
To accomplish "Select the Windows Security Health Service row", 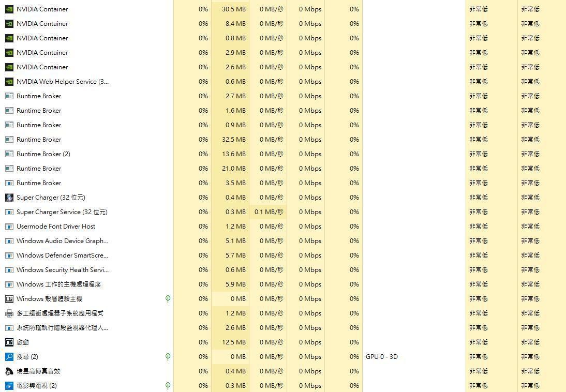I will [62, 270].
